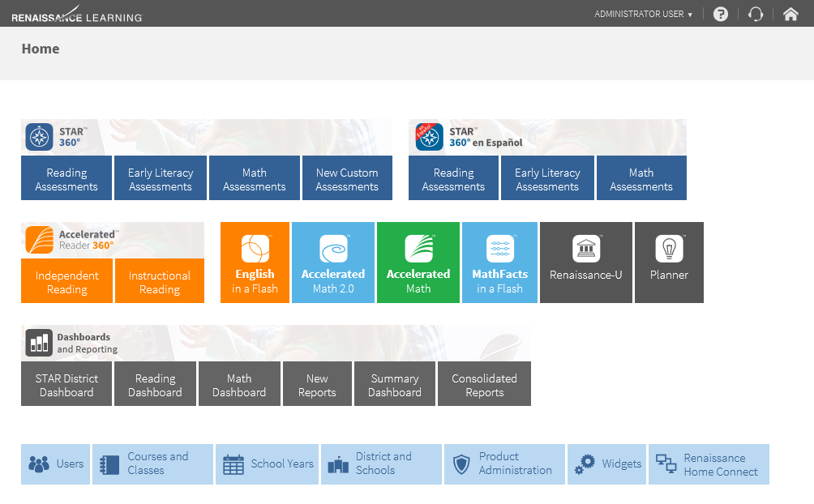Click the District and Schools building icon
This screenshot has height=504, width=814.
point(338,464)
